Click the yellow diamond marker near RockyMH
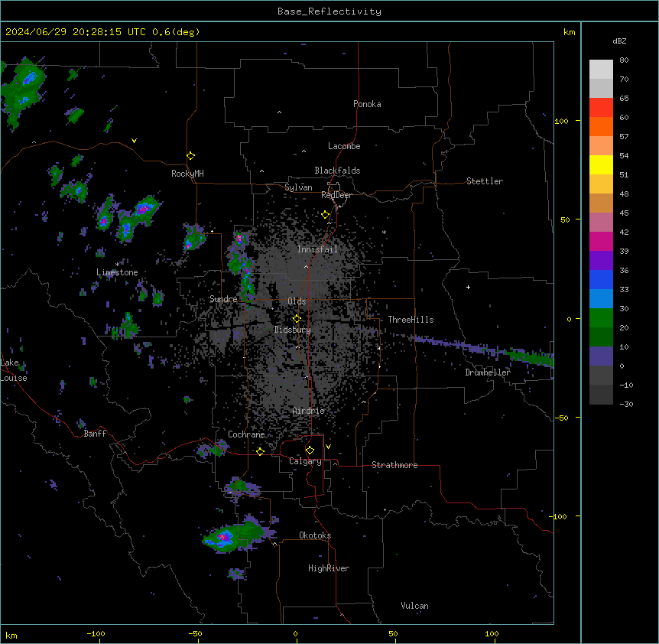 click(x=190, y=156)
